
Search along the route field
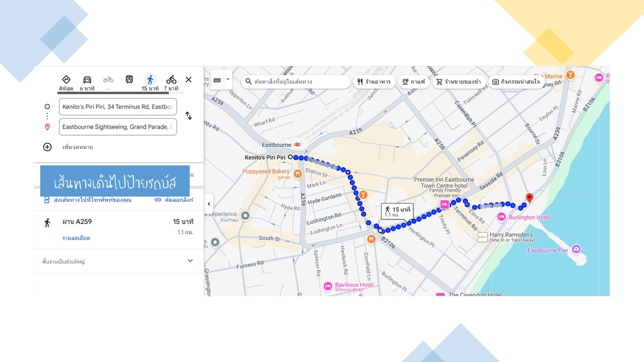295,81
